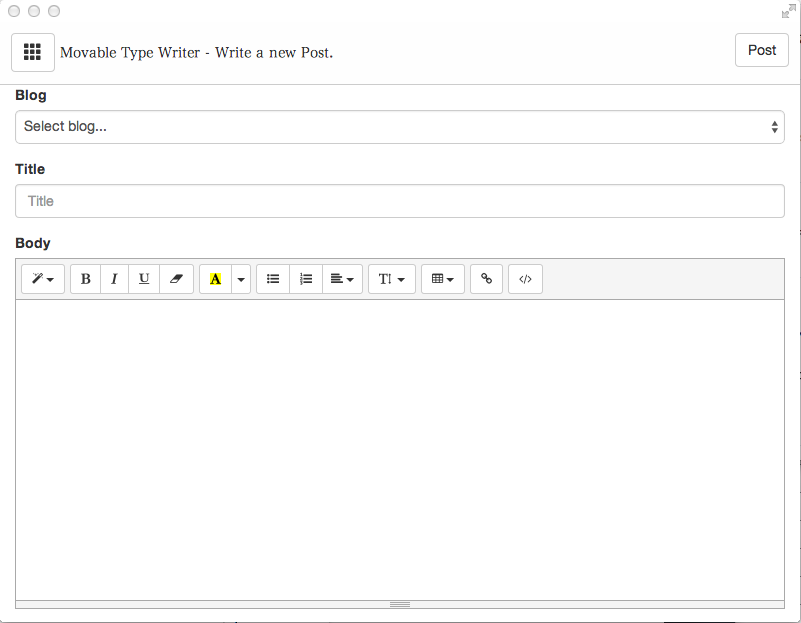Click the eraser Remove Font Style icon
Viewport: 801px width, 623px height.
pos(176,279)
